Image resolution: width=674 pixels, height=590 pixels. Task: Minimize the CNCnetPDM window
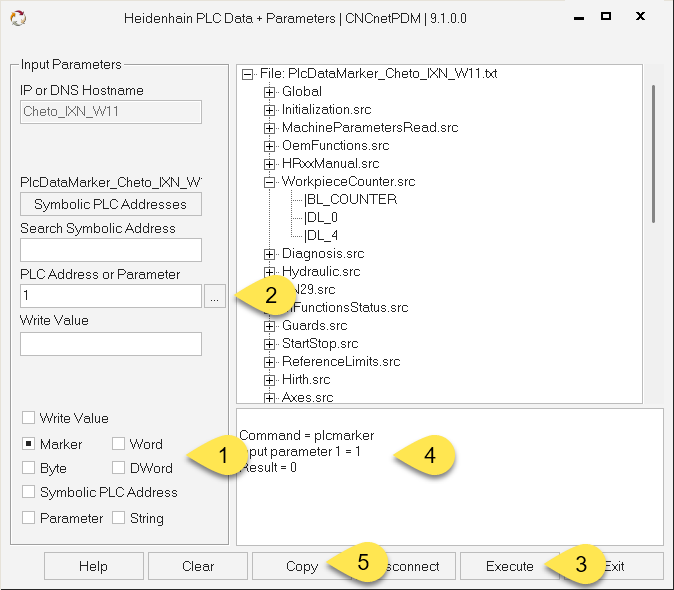[579, 18]
